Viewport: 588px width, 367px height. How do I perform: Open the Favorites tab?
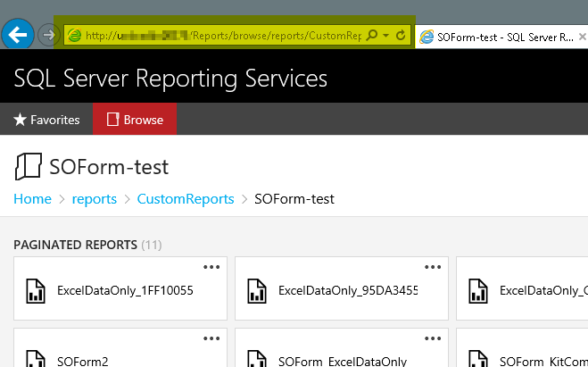click(46, 120)
